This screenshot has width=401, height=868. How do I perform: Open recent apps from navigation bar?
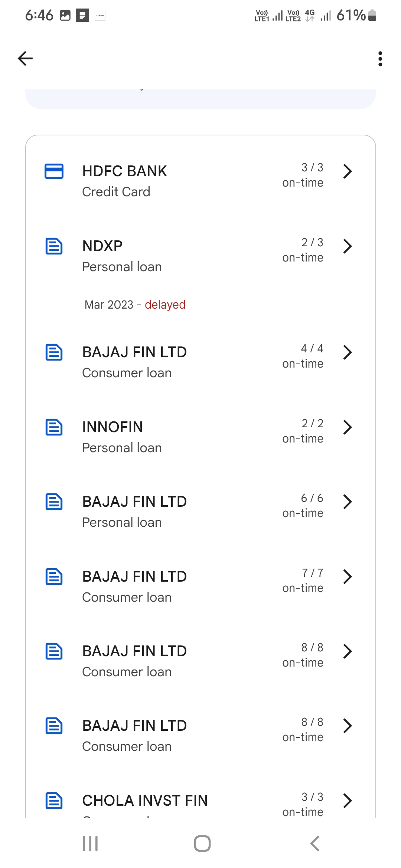click(x=90, y=844)
